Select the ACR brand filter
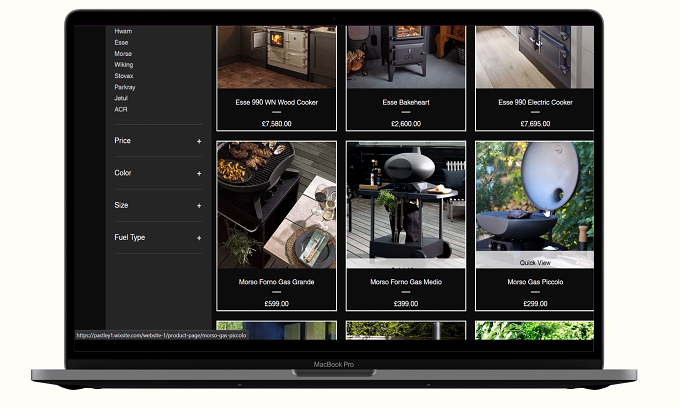 [121, 109]
